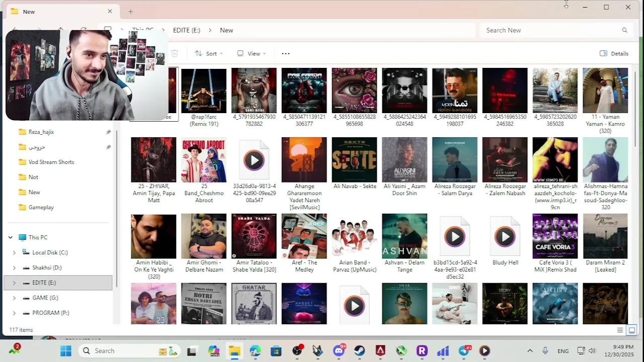Toggle the Details pane button
Image resolution: width=644 pixels, height=362 pixels.
pos(614,53)
